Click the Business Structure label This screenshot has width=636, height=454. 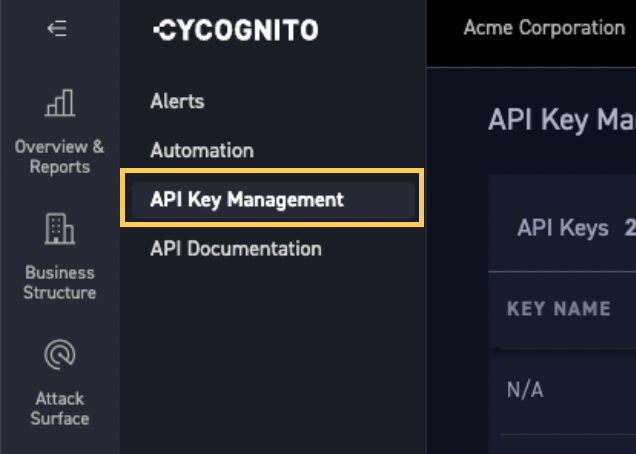point(60,282)
